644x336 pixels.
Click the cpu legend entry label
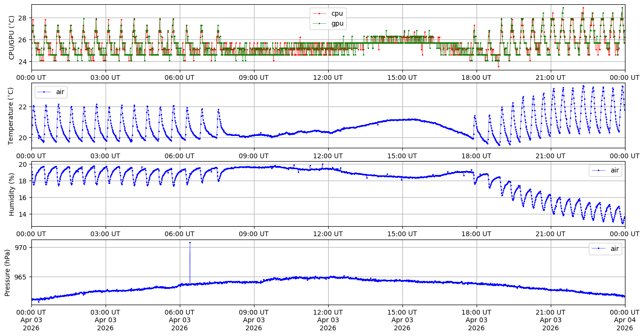[x=337, y=13]
